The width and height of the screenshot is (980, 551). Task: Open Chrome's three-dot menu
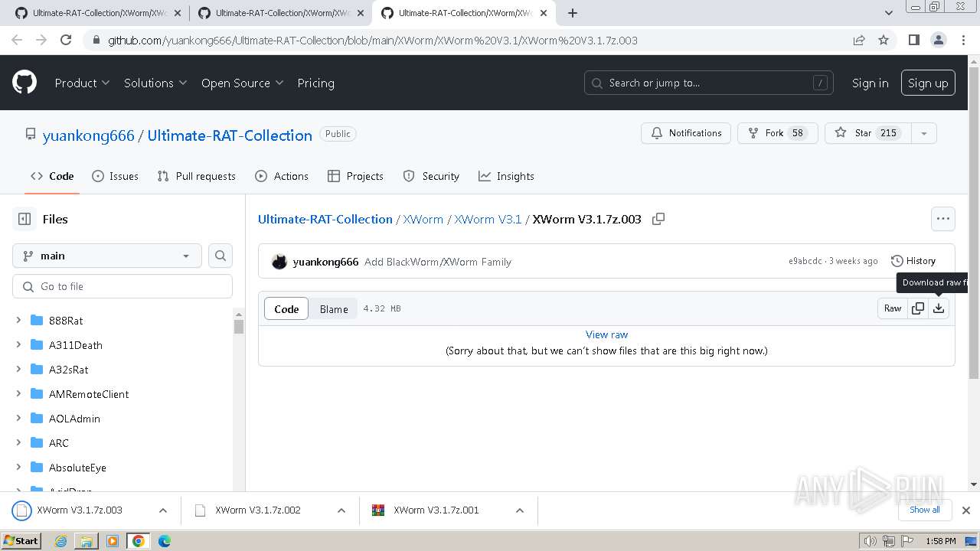[962, 41]
